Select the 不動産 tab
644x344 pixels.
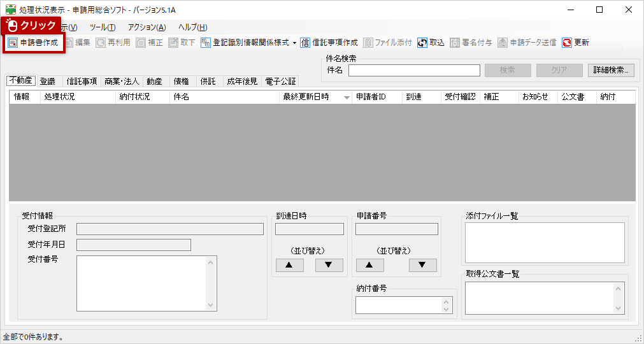coord(21,80)
